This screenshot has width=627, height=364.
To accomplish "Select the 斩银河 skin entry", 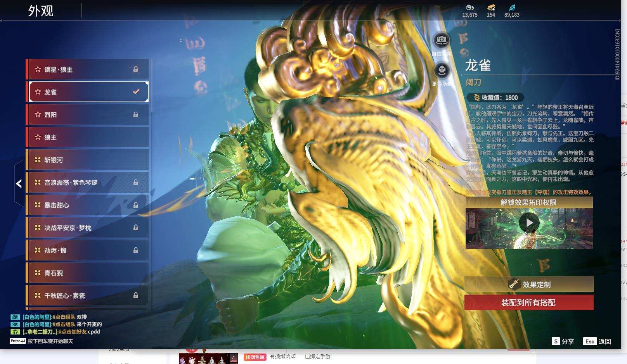I will point(88,160).
